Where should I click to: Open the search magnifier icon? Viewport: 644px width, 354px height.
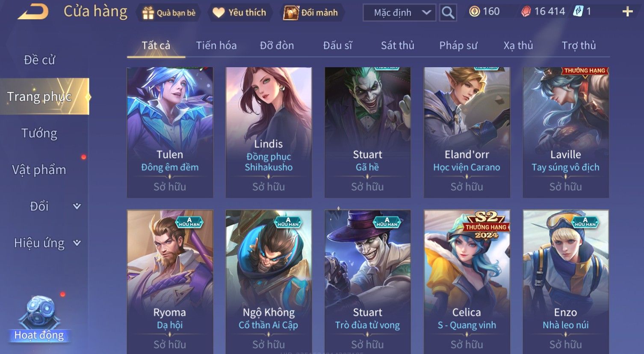coord(448,13)
